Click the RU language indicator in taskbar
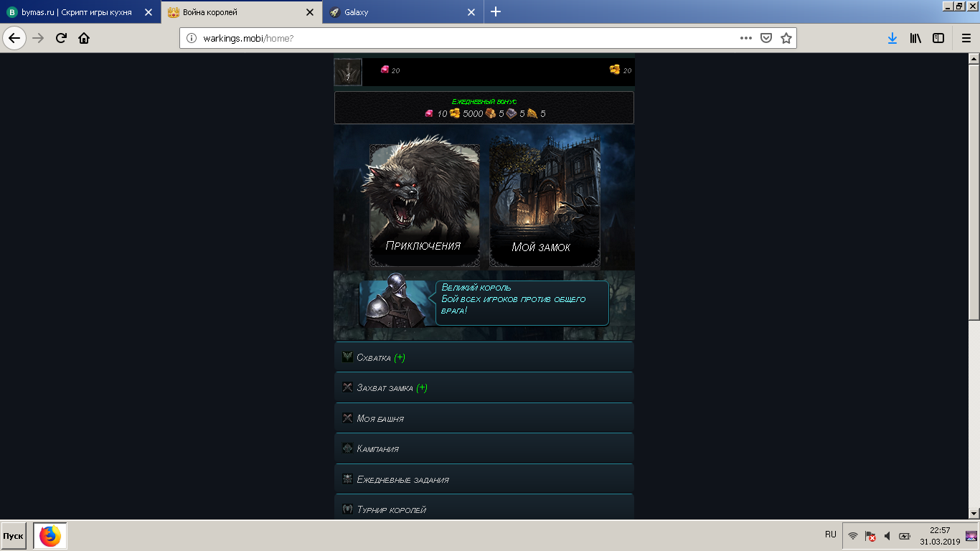 (830, 534)
